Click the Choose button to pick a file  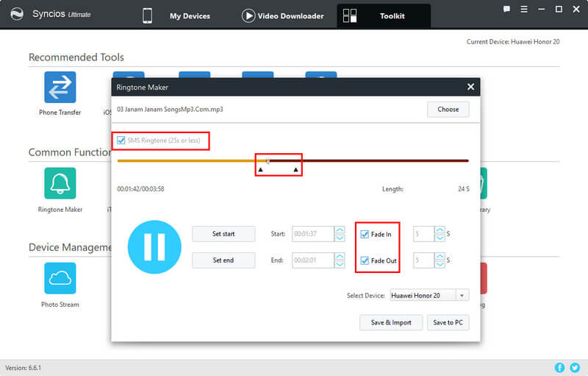coord(448,109)
